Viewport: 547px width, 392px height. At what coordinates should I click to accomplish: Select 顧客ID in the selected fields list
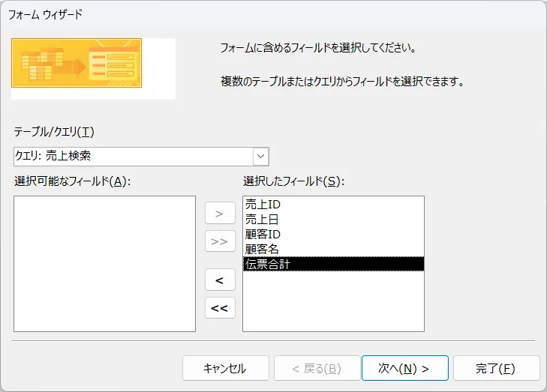point(263,234)
